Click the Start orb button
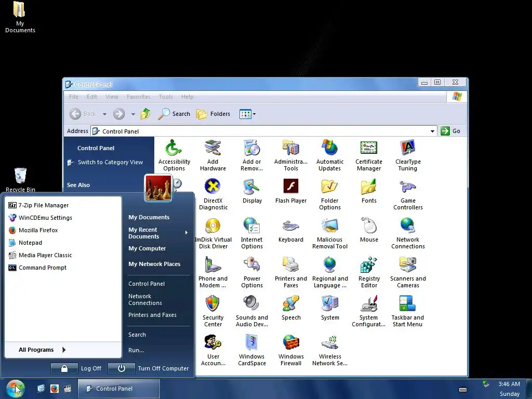 [x=15, y=389]
